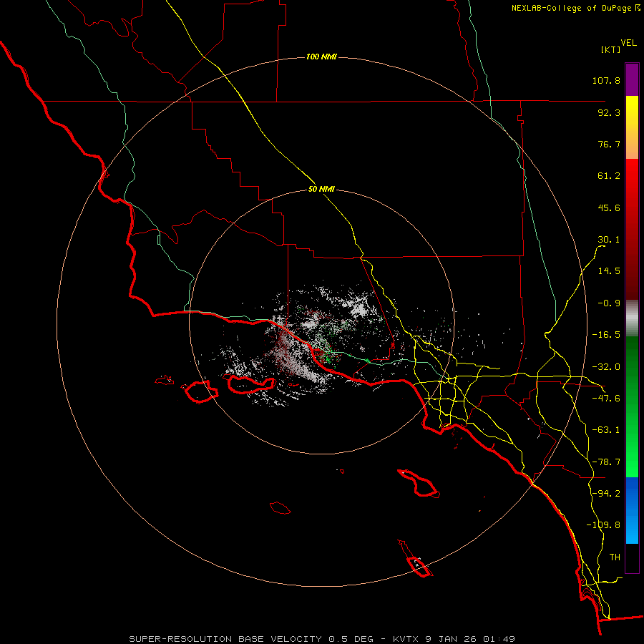Click the -63.1 legend value
The height and width of the screenshot is (644, 644).
pos(606,430)
